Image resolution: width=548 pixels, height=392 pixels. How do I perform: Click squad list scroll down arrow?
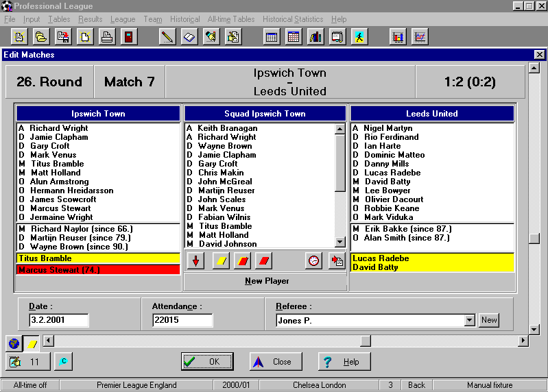(339, 242)
